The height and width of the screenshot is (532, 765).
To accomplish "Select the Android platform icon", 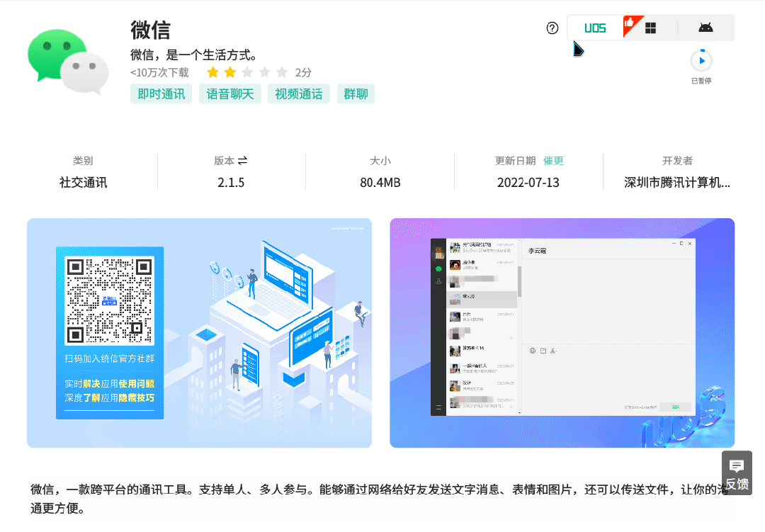I will 705,27.
